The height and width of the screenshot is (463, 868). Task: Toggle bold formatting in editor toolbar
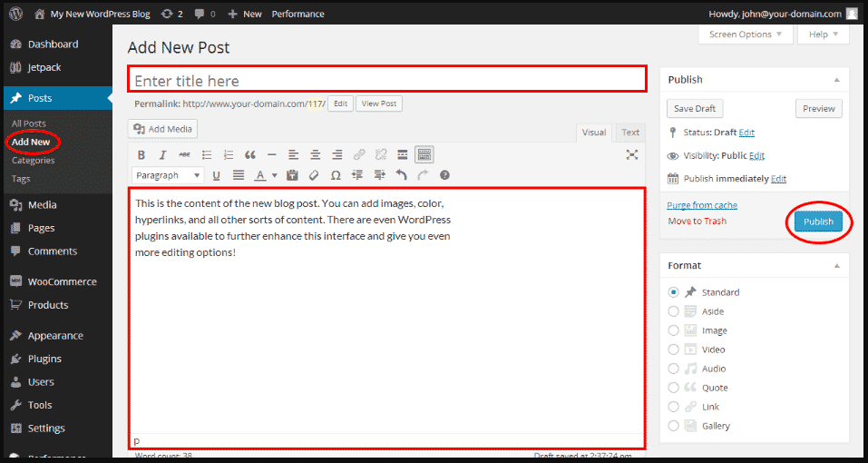click(141, 155)
